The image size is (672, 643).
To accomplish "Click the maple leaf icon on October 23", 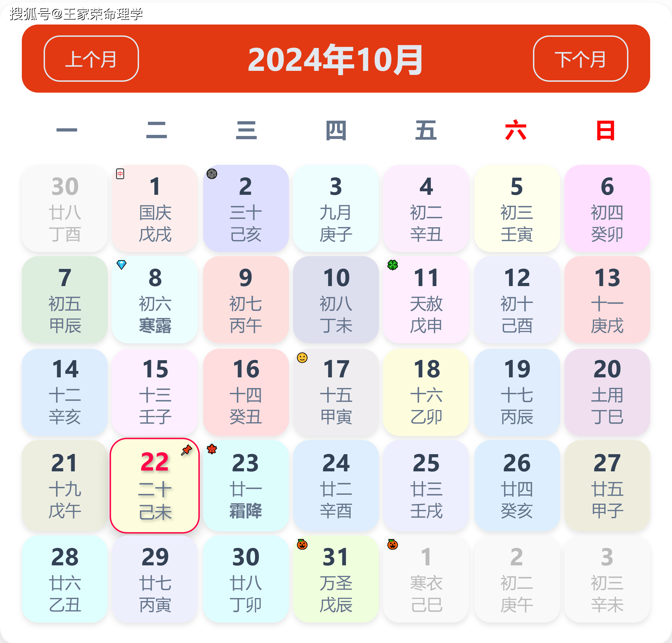I will (212, 449).
